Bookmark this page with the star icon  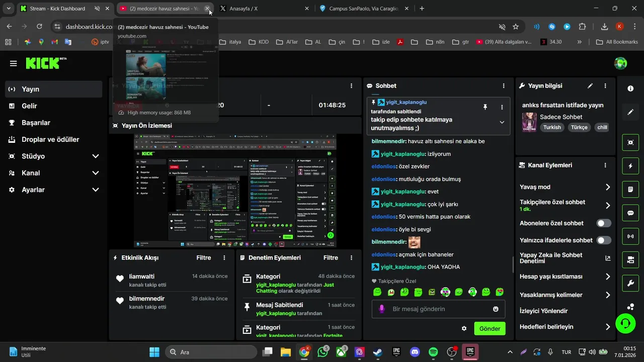(x=516, y=27)
